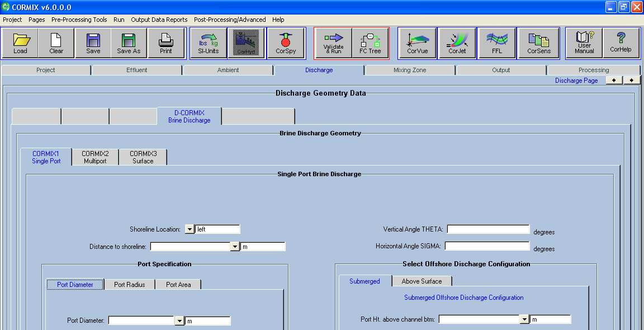Open the CorJet tool

coord(457,43)
